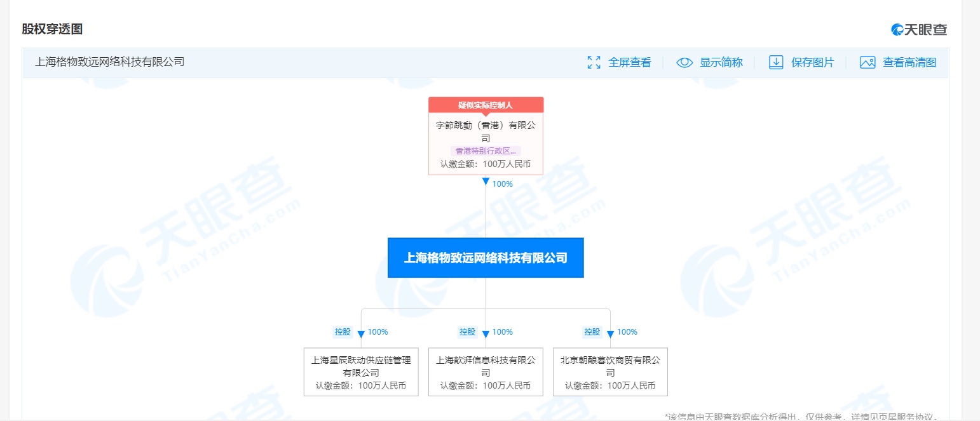Click the fullscreen expand icon
This screenshot has width=980, height=421.
[594, 62]
